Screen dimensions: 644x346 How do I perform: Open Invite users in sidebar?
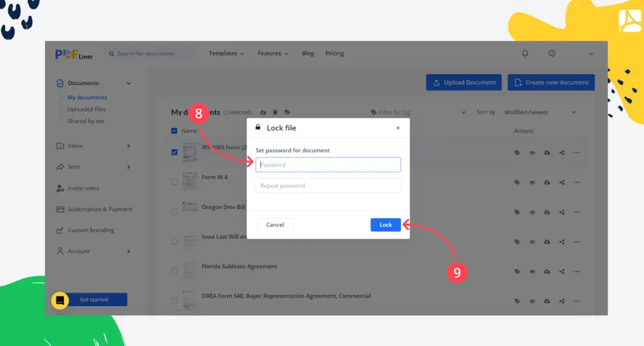pyautogui.click(x=83, y=188)
